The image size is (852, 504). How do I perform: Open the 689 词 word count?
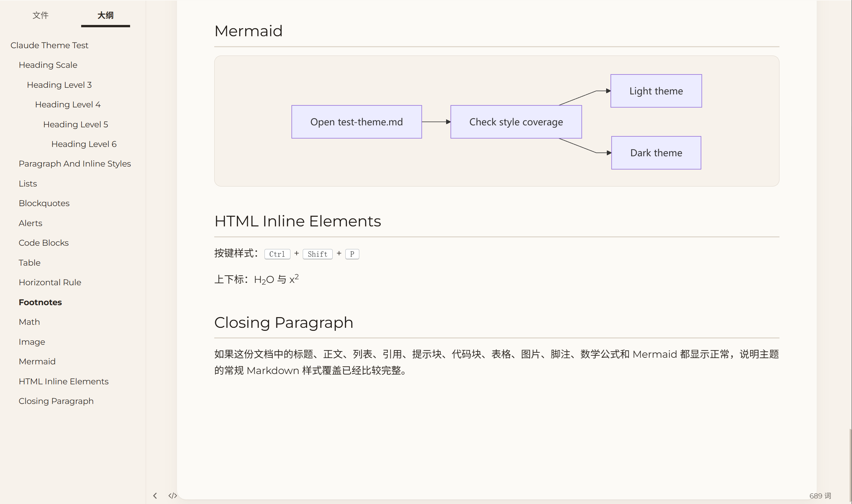pos(820,495)
